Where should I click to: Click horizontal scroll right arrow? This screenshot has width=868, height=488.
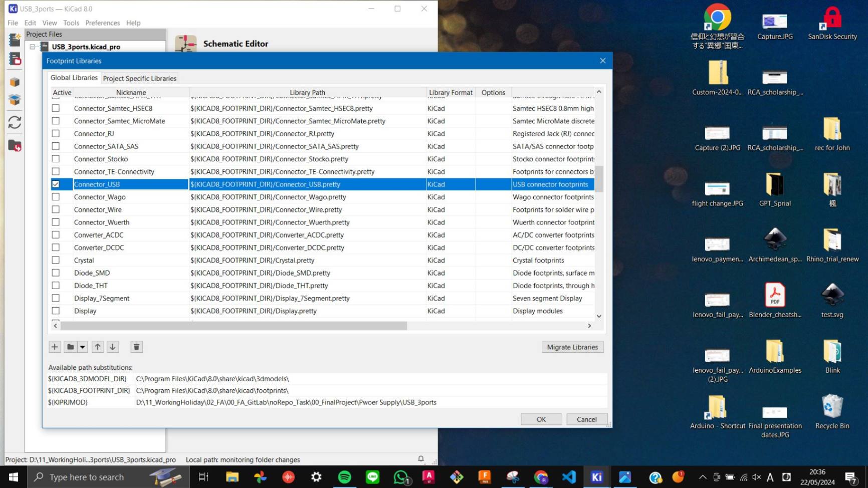click(589, 326)
